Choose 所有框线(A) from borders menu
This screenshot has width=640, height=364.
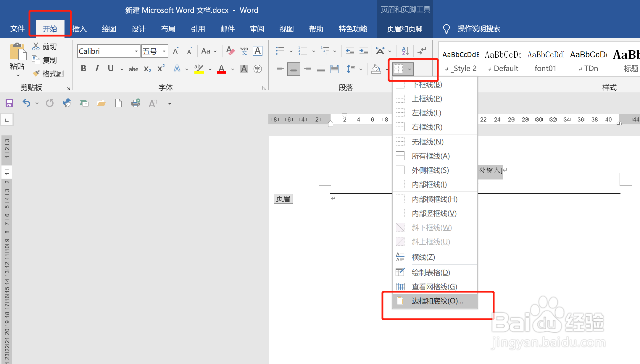435,156
